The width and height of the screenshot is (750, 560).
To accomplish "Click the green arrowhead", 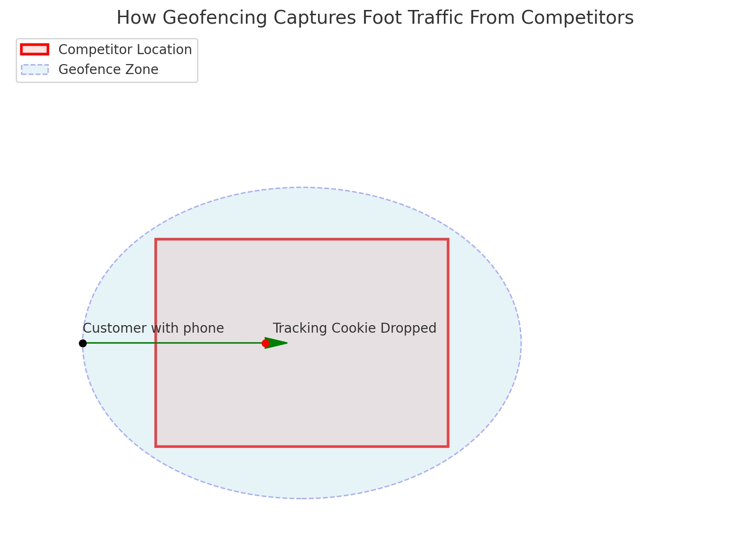I will coord(277,343).
